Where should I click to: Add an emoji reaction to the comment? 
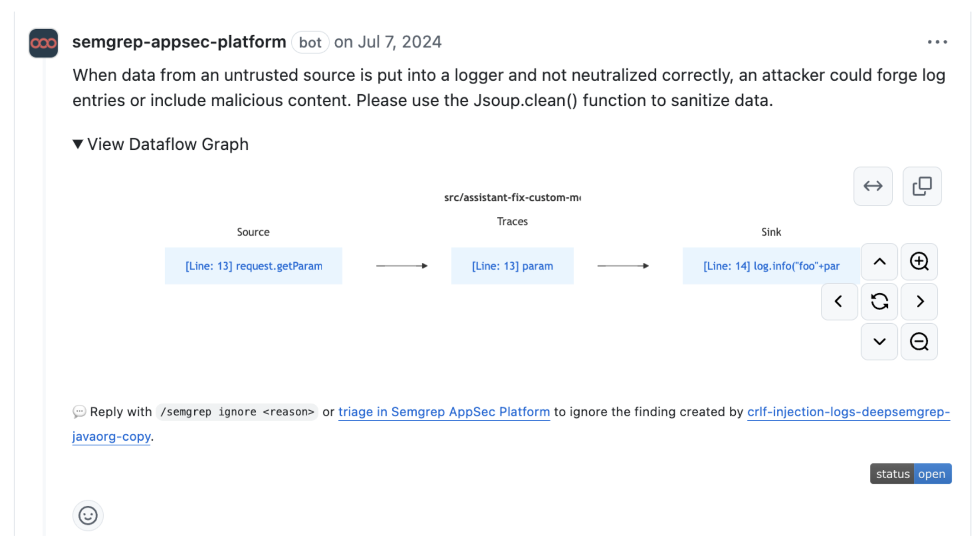(88, 515)
